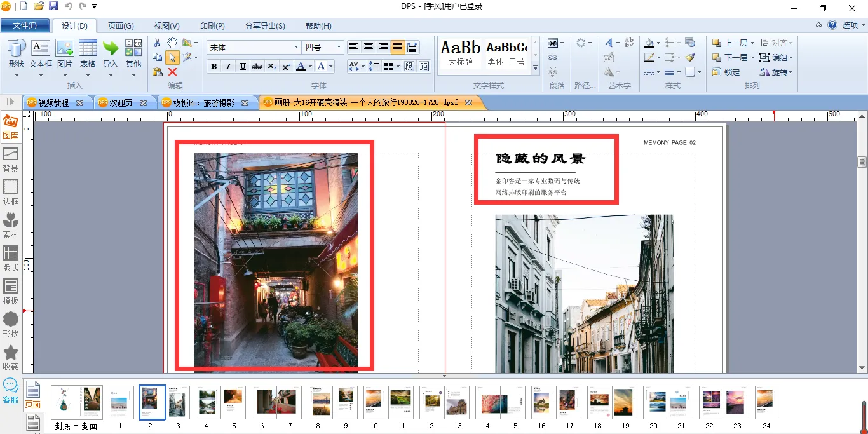Select the page 6 thumbnail

(262, 402)
